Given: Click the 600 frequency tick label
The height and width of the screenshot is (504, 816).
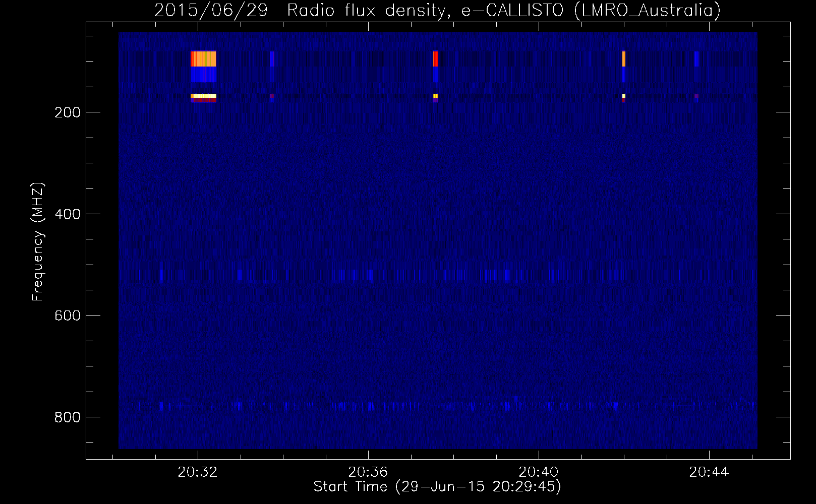Looking at the screenshot, I should point(68,316).
